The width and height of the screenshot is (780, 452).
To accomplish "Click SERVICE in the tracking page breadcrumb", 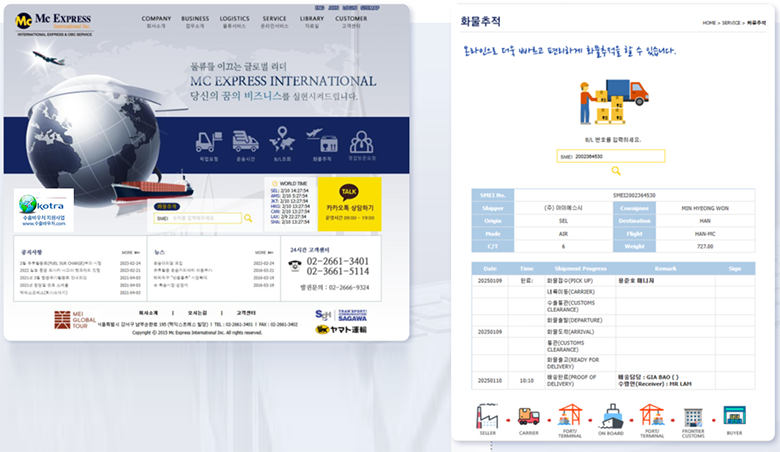I will [731, 23].
